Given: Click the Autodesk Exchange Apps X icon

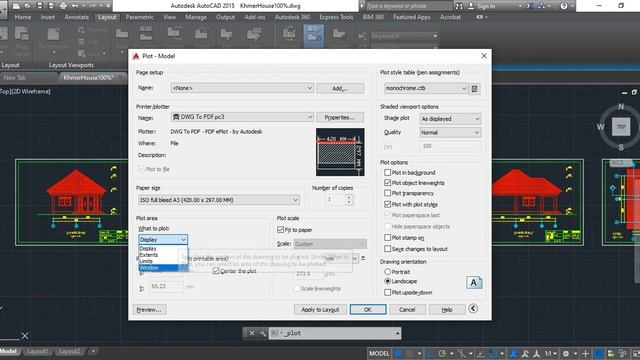Looking at the screenshot, I should pos(529,6).
